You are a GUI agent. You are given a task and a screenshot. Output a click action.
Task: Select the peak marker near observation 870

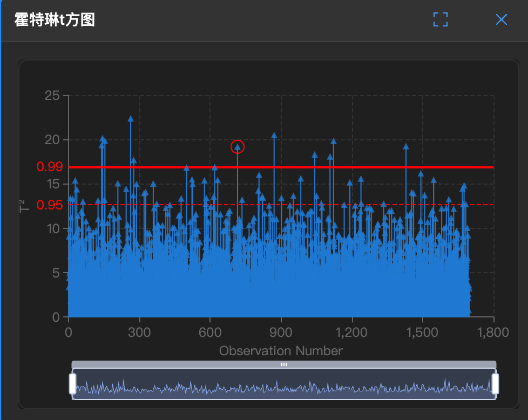274,136
